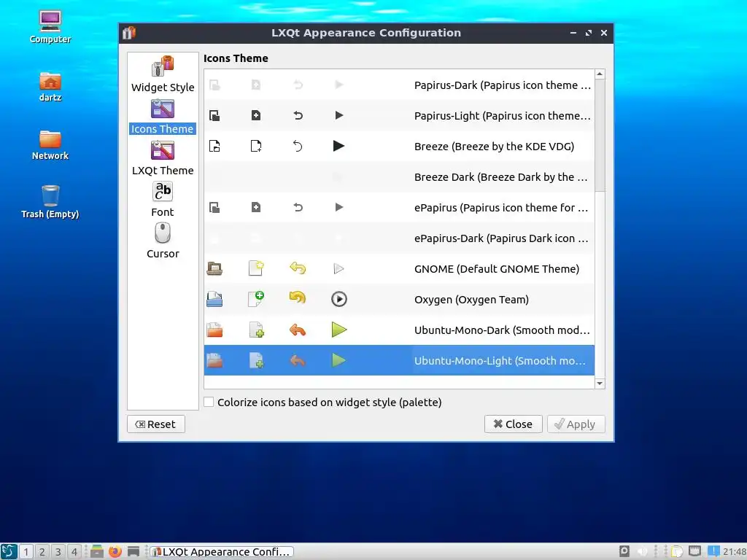Click Ubuntu-Mono-Dark's green play icon
The width and height of the screenshot is (747, 560).
point(338,330)
